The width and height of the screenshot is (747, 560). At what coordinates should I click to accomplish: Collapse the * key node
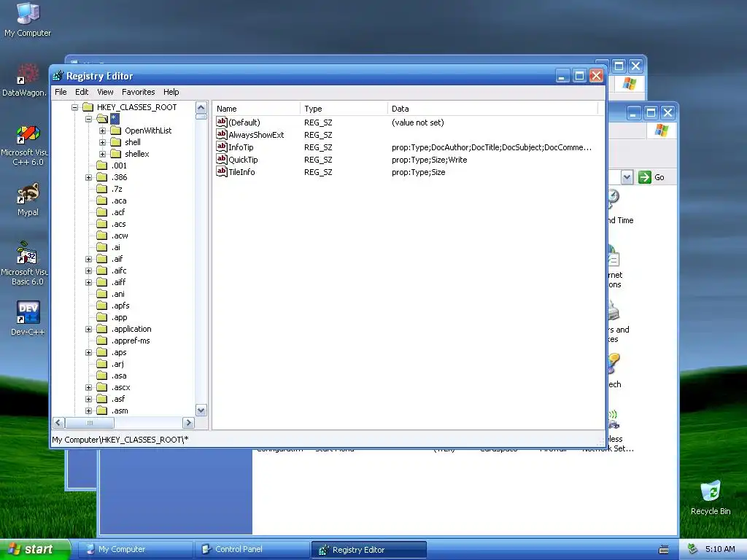88,119
